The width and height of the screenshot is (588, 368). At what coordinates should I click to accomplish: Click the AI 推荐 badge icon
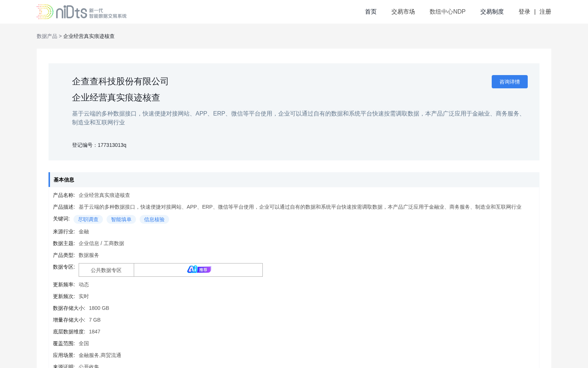[199, 270]
